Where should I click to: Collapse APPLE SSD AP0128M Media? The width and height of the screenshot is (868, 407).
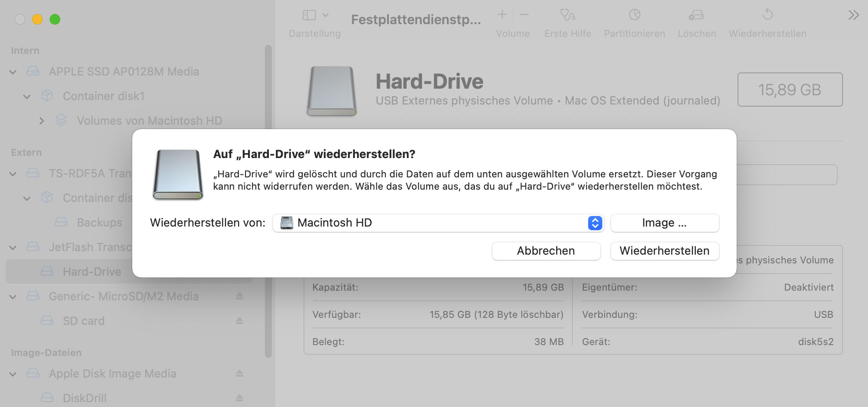tap(13, 72)
